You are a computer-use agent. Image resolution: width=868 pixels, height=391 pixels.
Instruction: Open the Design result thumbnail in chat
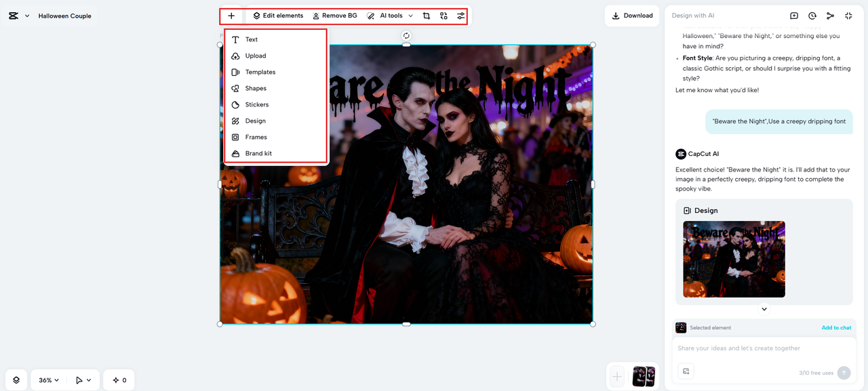pyautogui.click(x=734, y=259)
